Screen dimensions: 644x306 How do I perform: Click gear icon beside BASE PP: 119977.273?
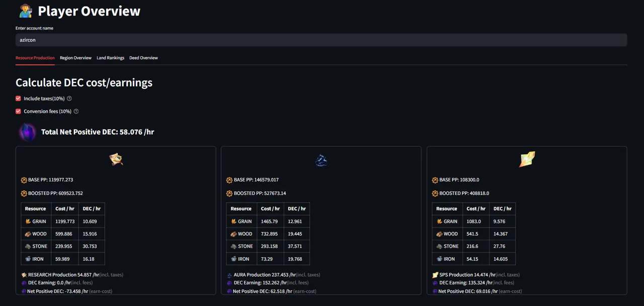coord(24,180)
